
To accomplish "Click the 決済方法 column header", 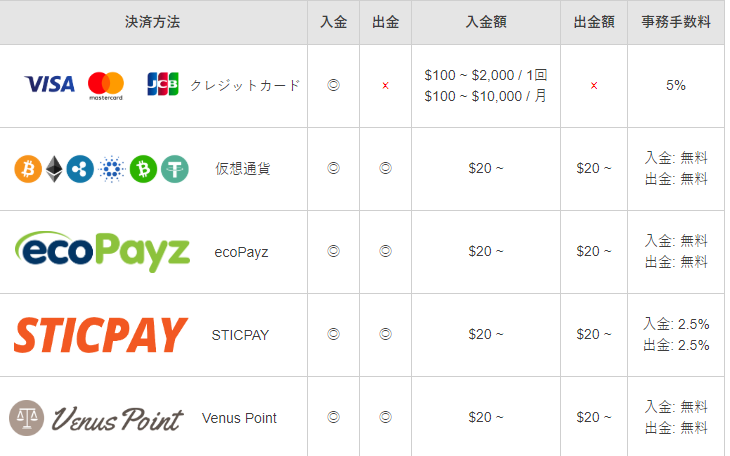I will 152,22.
